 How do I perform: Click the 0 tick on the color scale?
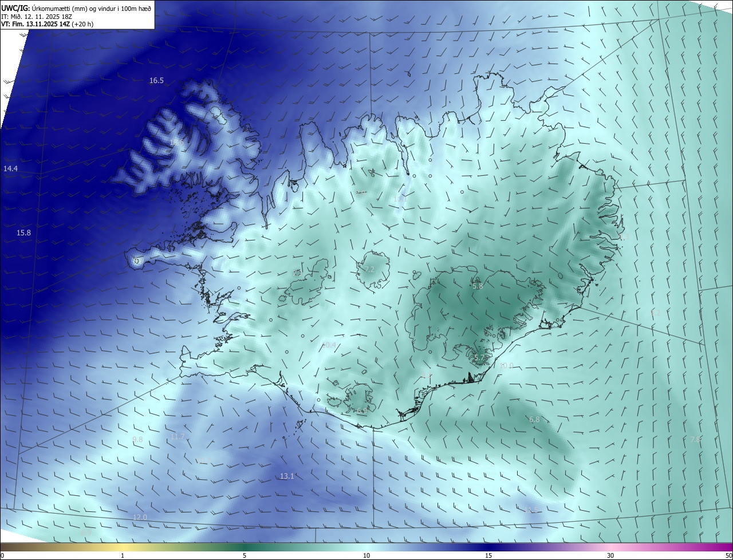click(x=2, y=555)
